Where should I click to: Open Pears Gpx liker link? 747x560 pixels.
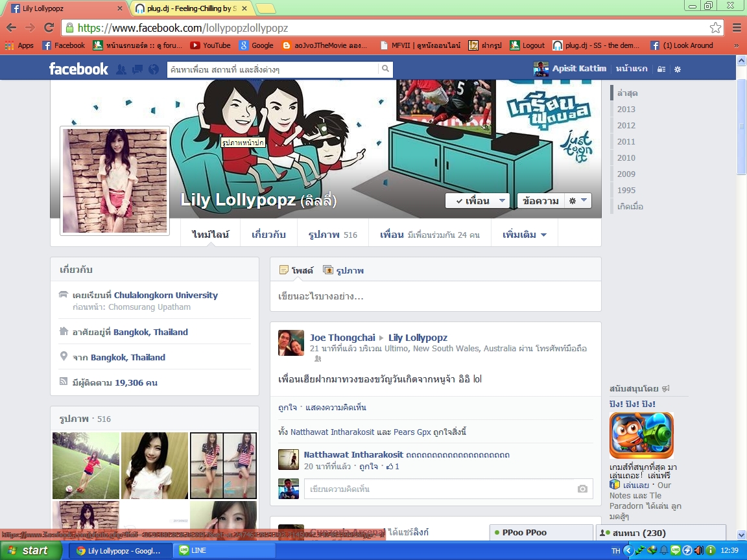412,432
